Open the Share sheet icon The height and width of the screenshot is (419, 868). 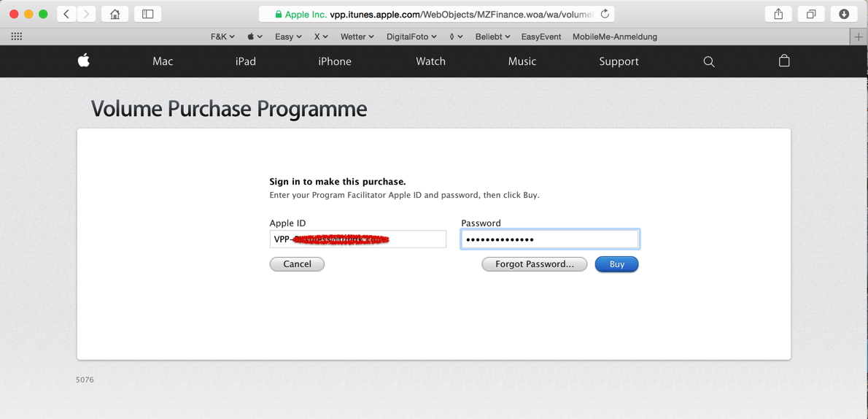coord(778,14)
